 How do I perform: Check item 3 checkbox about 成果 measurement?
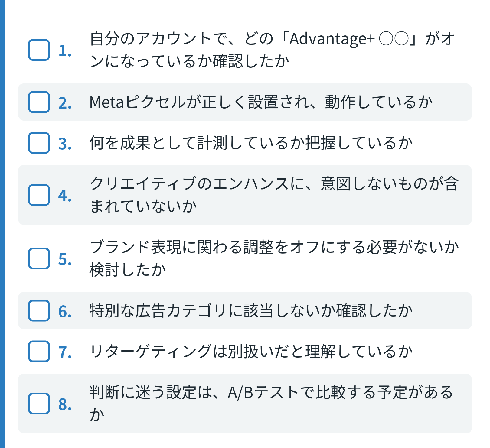pyautogui.click(x=39, y=143)
